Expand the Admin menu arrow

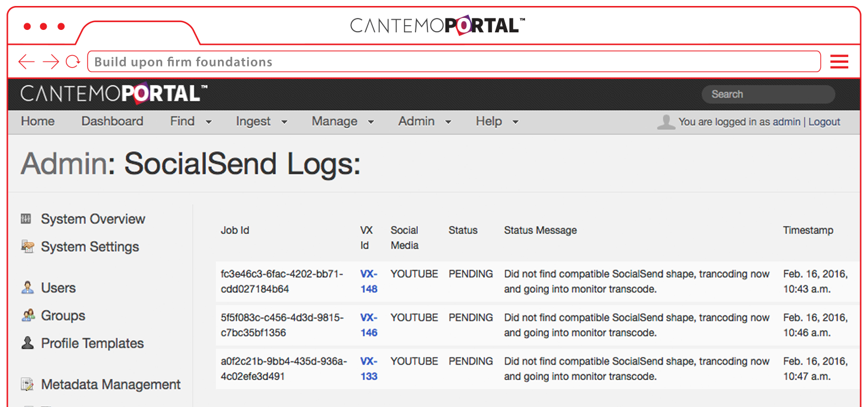(x=448, y=122)
